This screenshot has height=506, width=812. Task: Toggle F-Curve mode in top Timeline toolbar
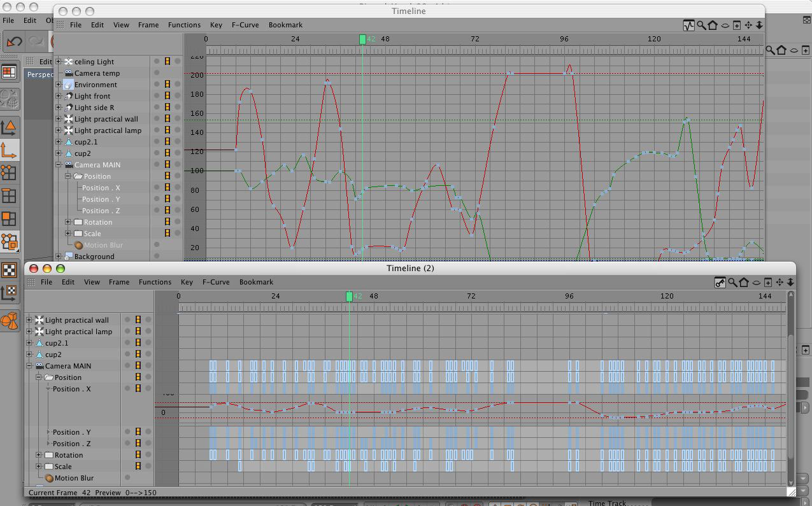[688, 25]
